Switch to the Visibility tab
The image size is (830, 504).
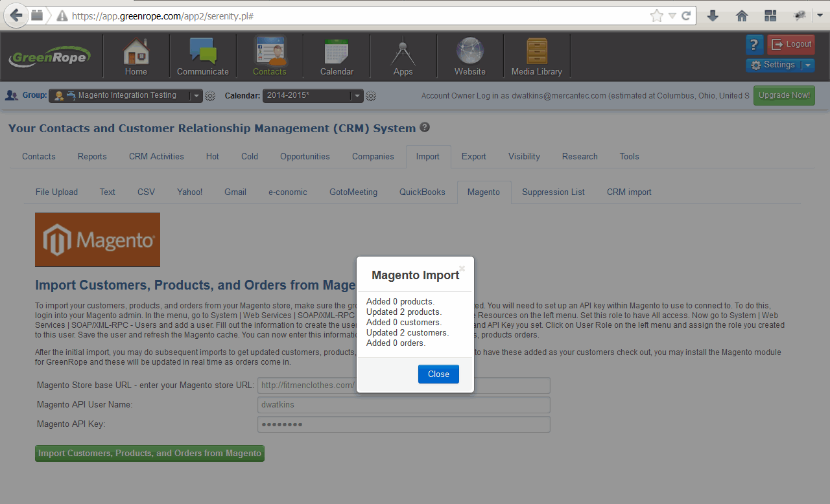(524, 156)
